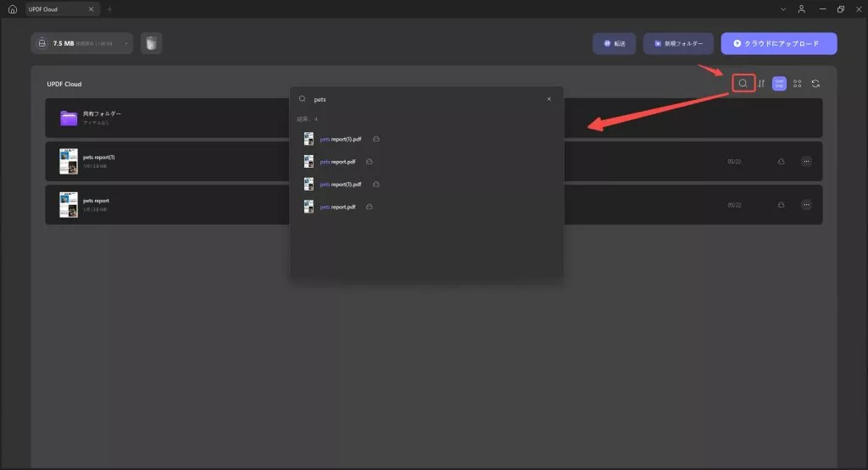Switch to grid thumbnail view
This screenshot has height=470, width=868.
pyautogui.click(x=797, y=84)
